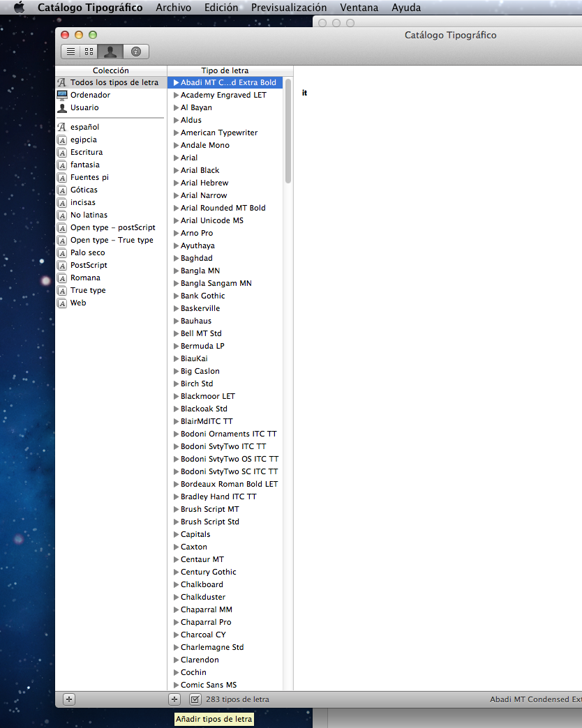Click the español collection icon
The height and width of the screenshot is (728, 582).
[x=62, y=127]
